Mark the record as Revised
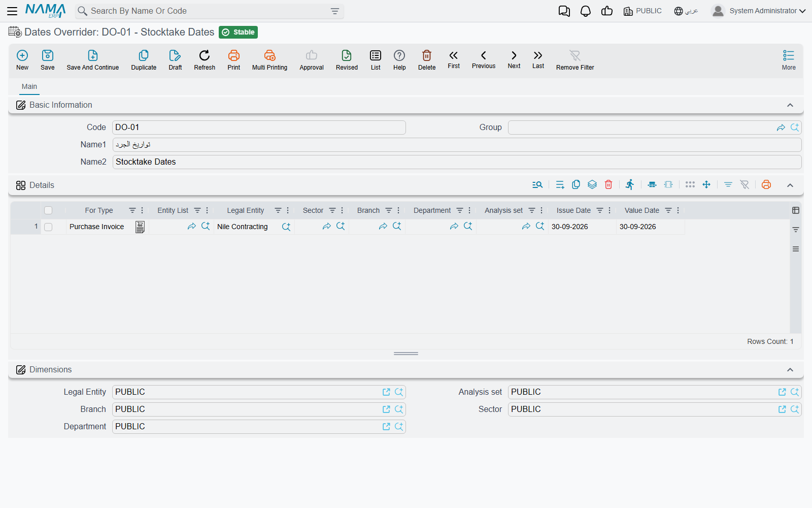 click(x=347, y=60)
